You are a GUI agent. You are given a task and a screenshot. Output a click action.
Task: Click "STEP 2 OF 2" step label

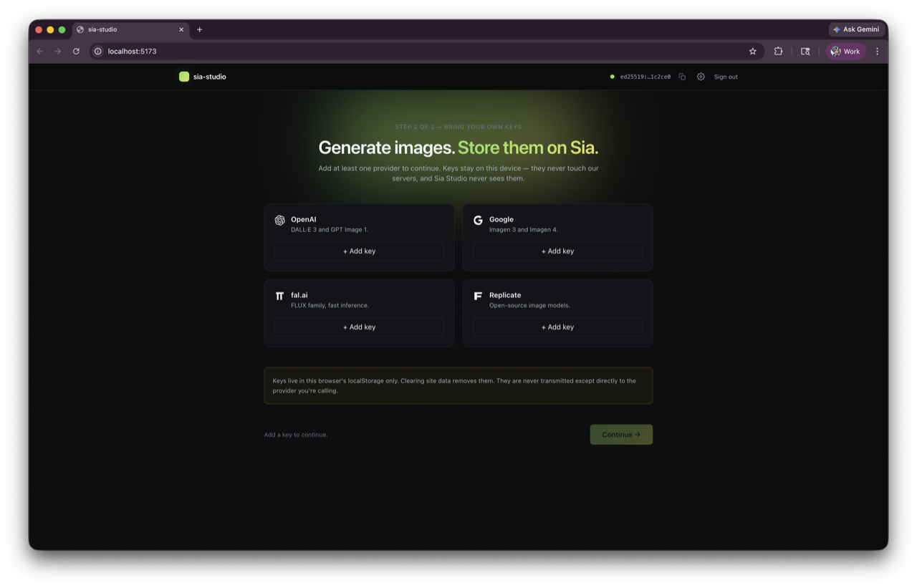click(x=414, y=127)
